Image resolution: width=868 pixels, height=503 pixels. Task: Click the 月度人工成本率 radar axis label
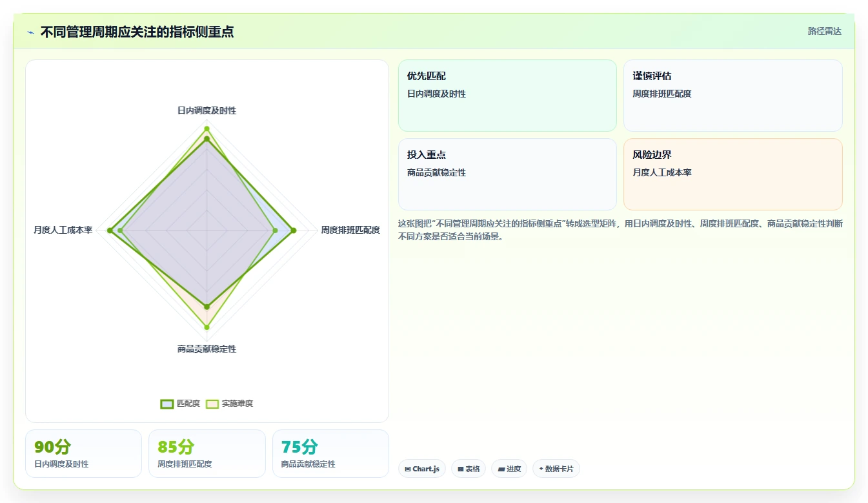coord(63,230)
